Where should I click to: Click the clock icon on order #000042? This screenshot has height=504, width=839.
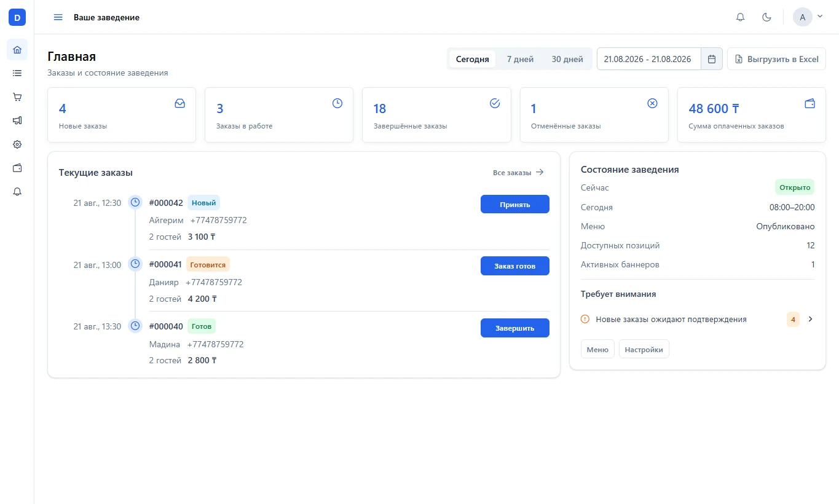point(135,202)
